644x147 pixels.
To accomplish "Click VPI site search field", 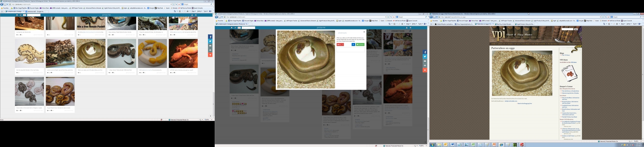I will click(568, 29).
